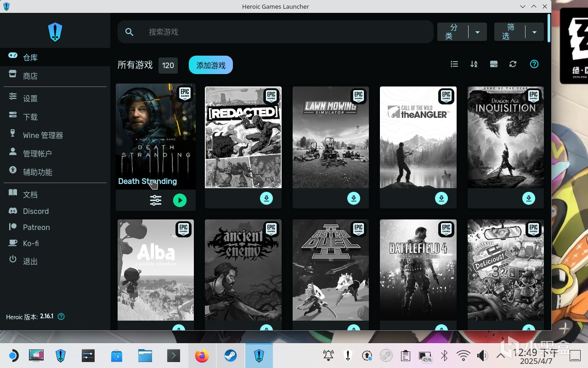The height and width of the screenshot is (368, 588).
Task: Open Dolphin file manager from taskbar
Action: point(145,356)
